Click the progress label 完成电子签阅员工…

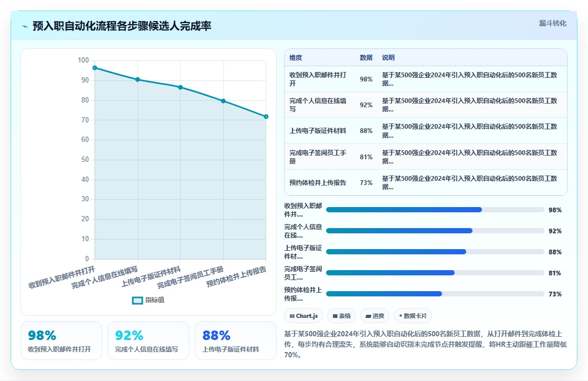[303, 273]
